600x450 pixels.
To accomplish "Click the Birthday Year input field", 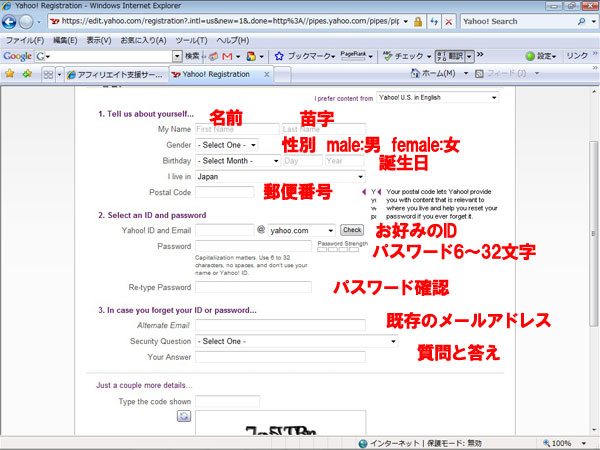I will [x=344, y=161].
